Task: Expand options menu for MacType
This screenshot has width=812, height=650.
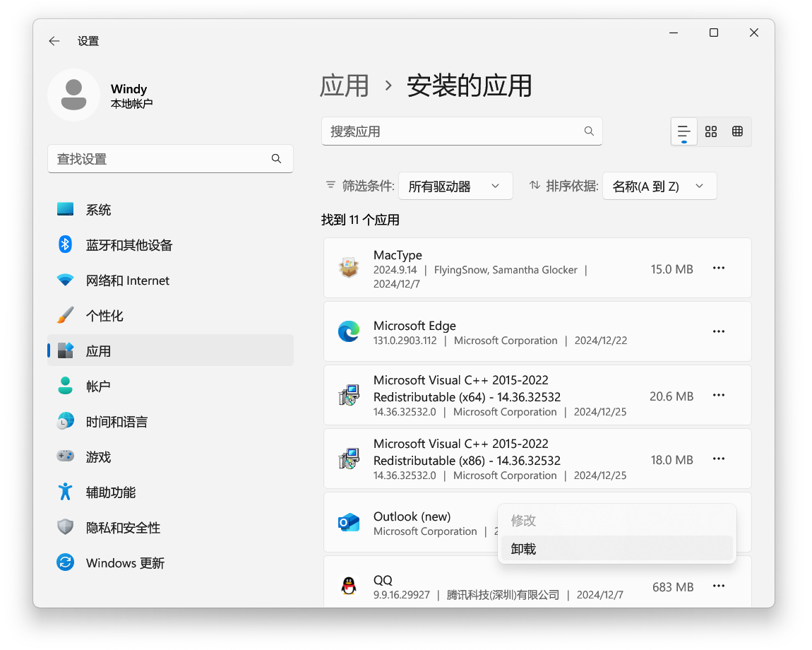Action: [718, 268]
